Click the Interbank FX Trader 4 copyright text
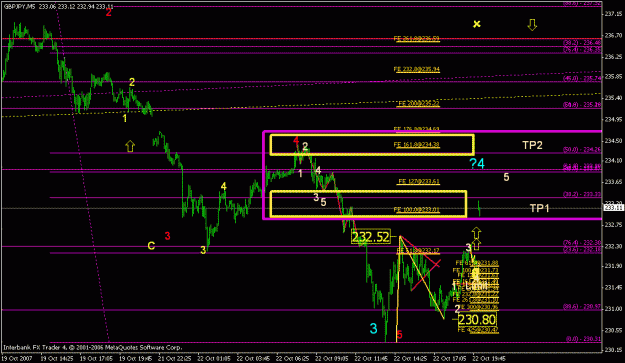Image resolution: width=625 pixels, height=363 pixels. tap(92, 347)
